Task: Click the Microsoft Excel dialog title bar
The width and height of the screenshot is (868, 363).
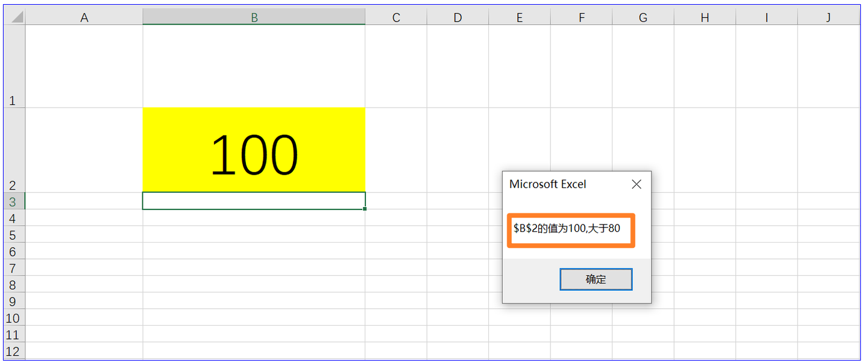Action: (549, 184)
